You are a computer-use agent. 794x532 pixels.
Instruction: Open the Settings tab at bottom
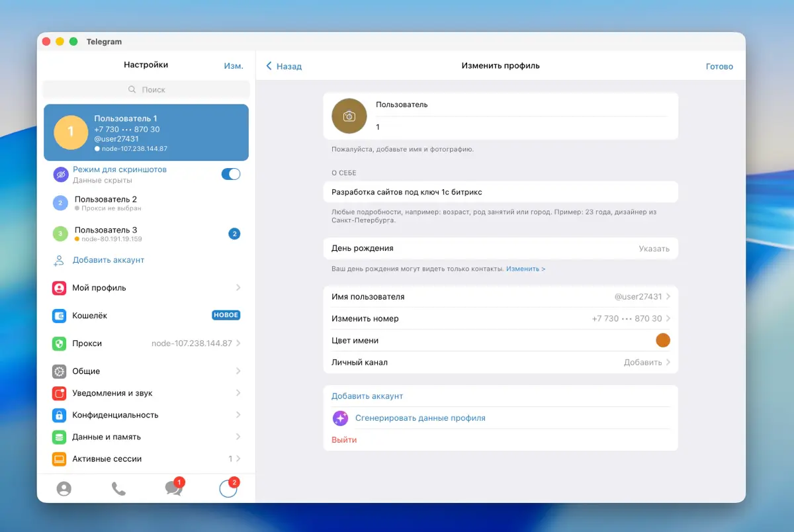pos(228,488)
